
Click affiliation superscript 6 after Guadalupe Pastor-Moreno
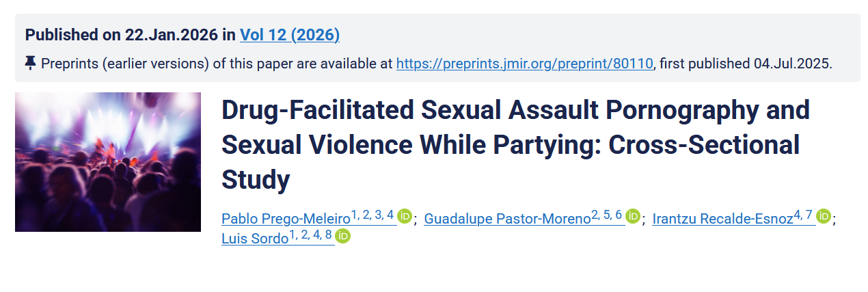point(619,215)
